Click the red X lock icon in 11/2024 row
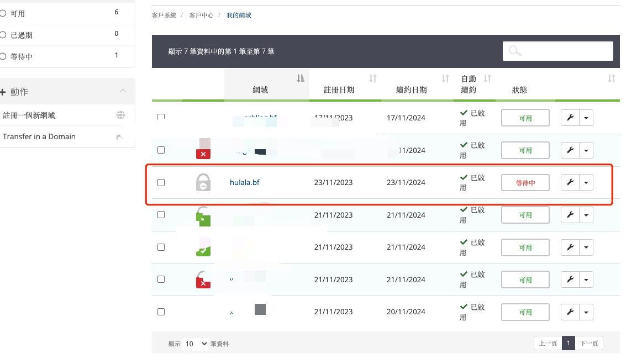Image resolution: width=642 pixels, height=364 pixels. click(203, 154)
